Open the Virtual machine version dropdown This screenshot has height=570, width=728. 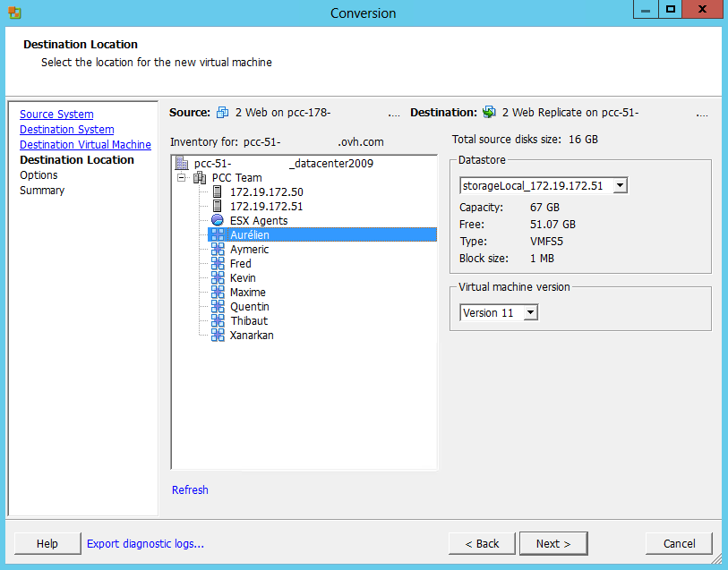(530, 313)
